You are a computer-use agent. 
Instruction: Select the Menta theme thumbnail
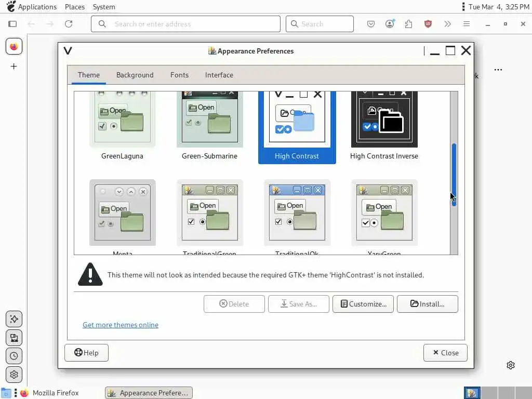click(123, 212)
